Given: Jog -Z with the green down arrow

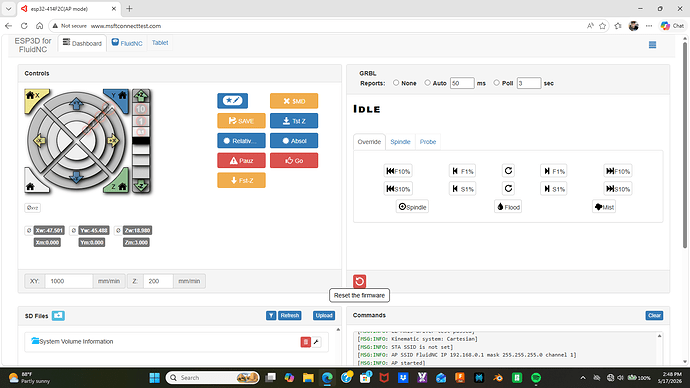Looking at the screenshot, I should pos(141,185).
